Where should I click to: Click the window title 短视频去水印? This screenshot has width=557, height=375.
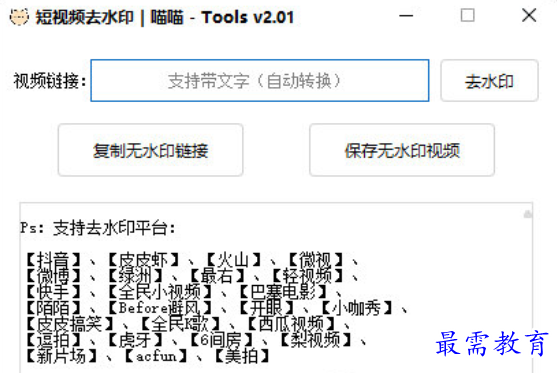84,17
